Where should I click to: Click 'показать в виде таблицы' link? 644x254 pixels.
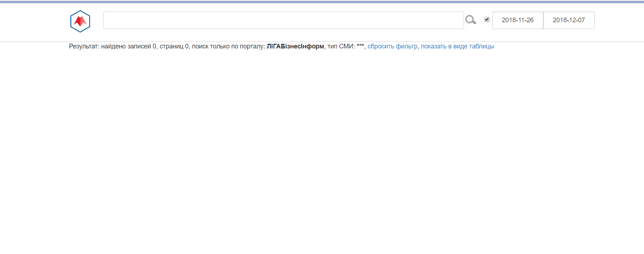(x=457, y=46)
